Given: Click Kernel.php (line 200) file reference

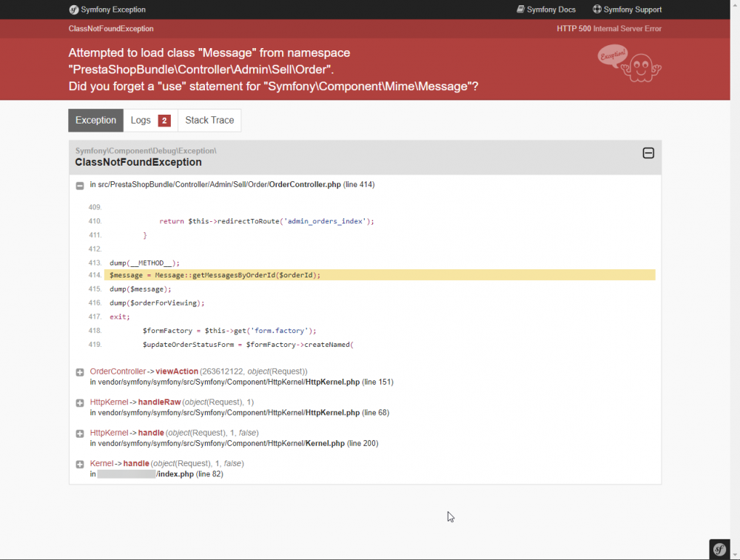Looking at the screenshot, I should tap(342, 443).
